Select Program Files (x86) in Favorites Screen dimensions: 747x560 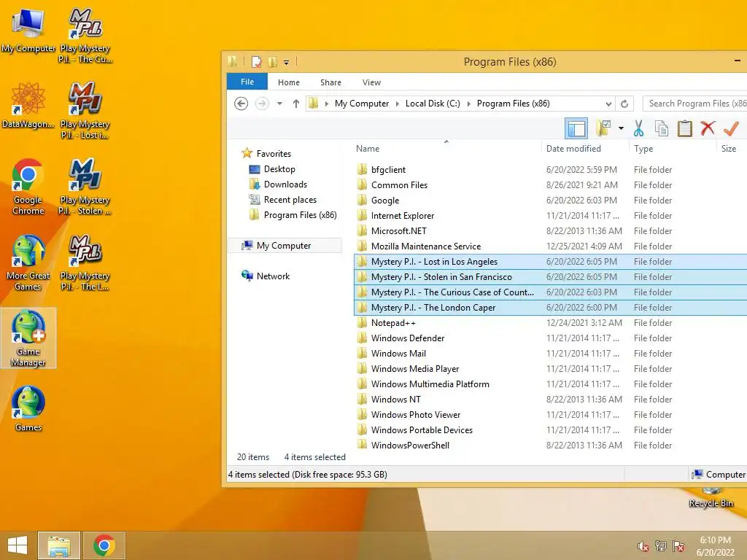pyautogui.click(x=300, y=215)
